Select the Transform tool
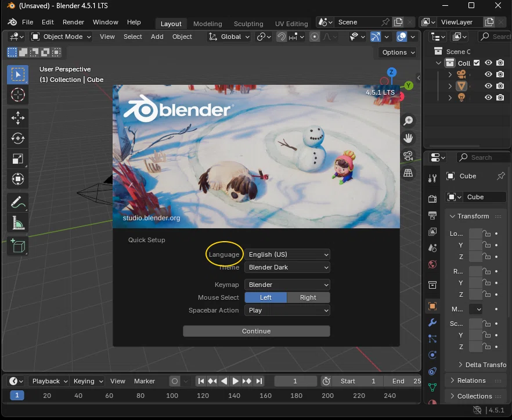The width and height of the screenshot is (512, 420). tap(17, 179)
